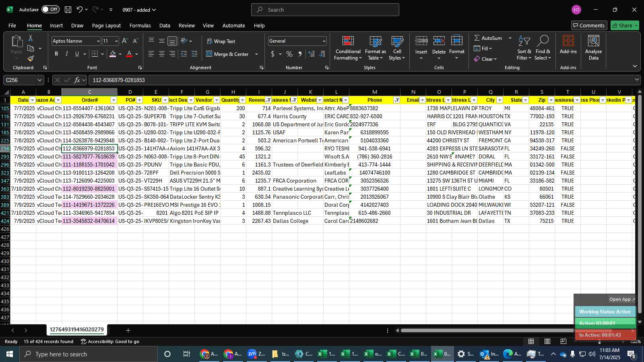Toggle AutoSave switch
The height and width of the screenshot is (362, 644).
(x=50, y=9)
